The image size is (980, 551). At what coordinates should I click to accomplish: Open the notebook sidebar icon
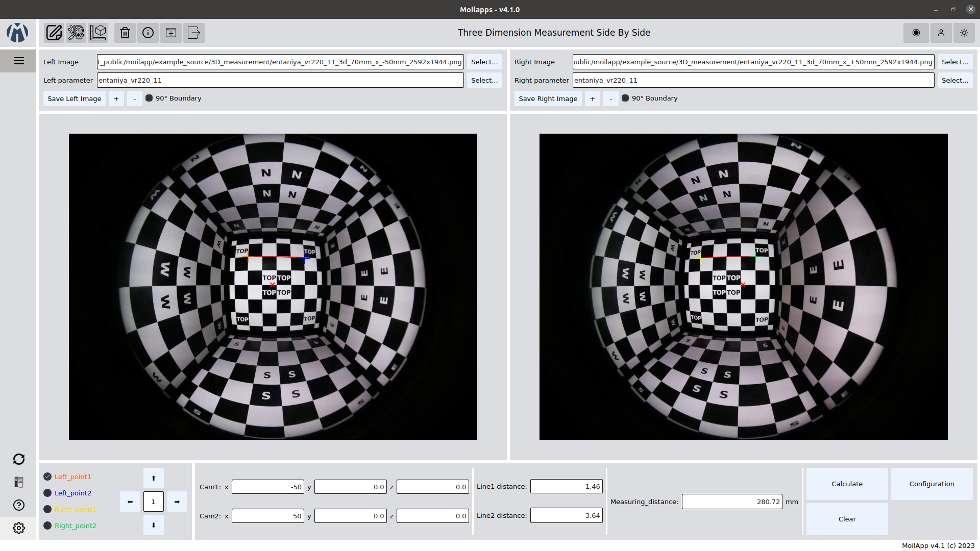19,482
